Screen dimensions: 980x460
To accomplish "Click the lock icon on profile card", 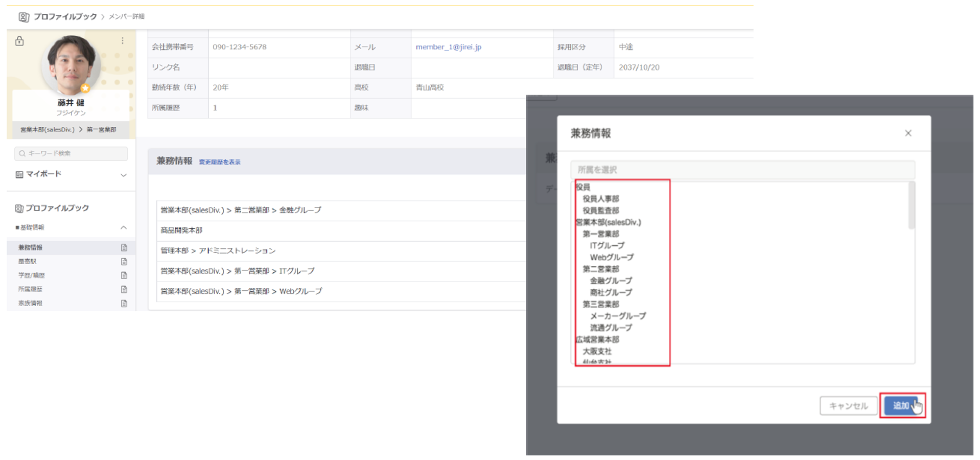I will tap(19, 41).
